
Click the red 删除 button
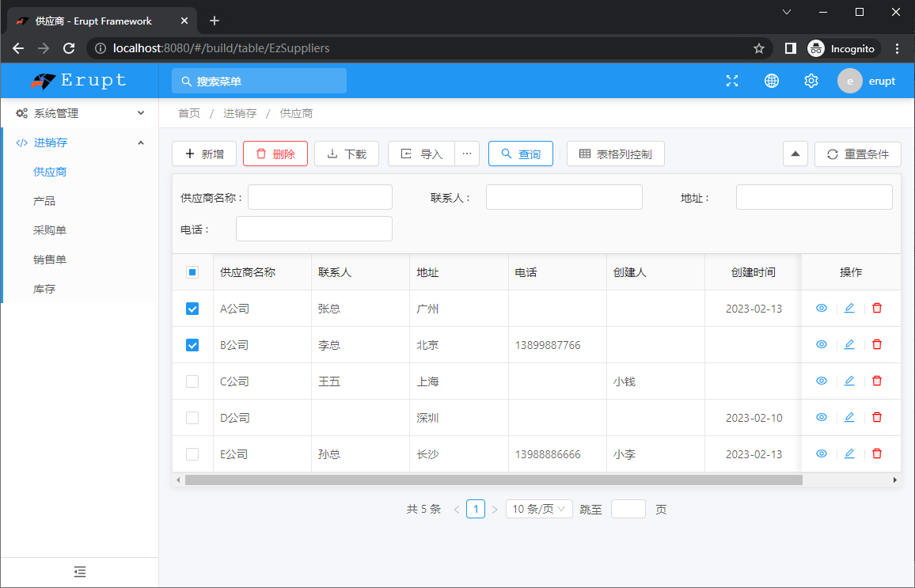(x=275, y=154)
